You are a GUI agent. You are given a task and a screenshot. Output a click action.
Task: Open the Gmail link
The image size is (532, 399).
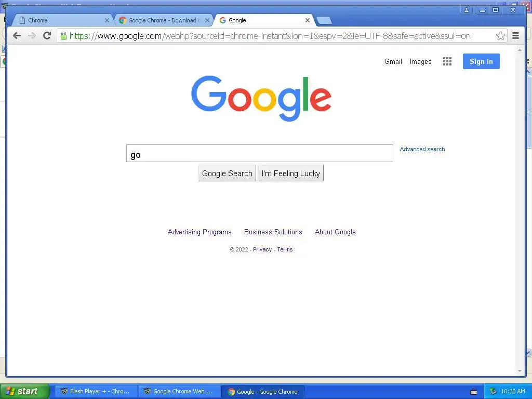coord(393,61)
